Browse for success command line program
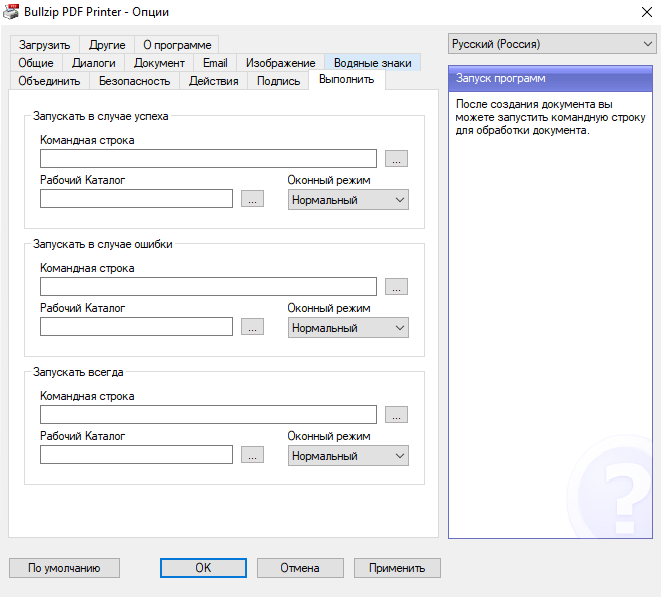 (396, 159)
